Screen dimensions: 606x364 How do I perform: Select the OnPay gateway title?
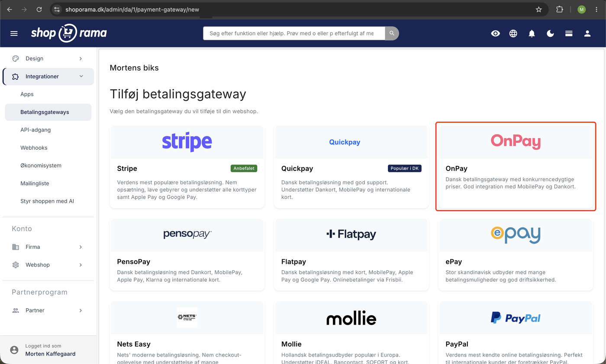[x=457, y=169]
